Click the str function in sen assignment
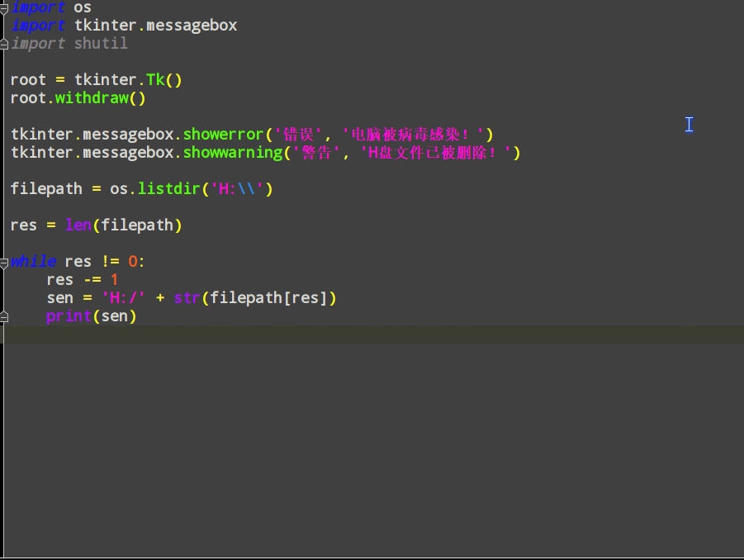The image size is (744, 560). point(187,297)
